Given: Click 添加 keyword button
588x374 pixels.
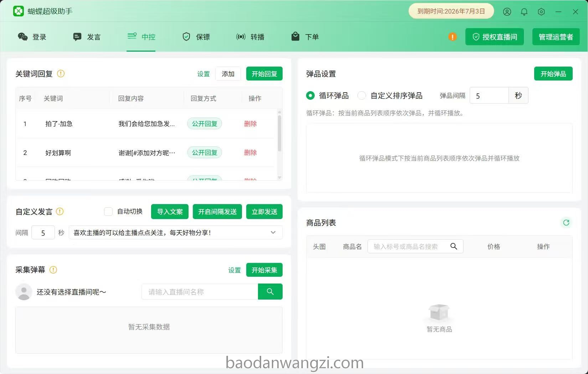Looking at the screenshot, I should click(x=228, y=74).
